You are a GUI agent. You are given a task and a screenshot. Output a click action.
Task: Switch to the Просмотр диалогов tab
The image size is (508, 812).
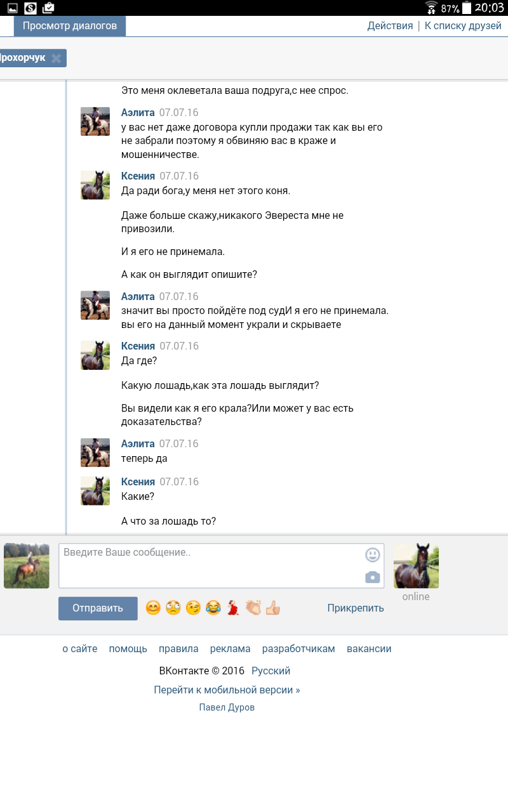(70, 26)
